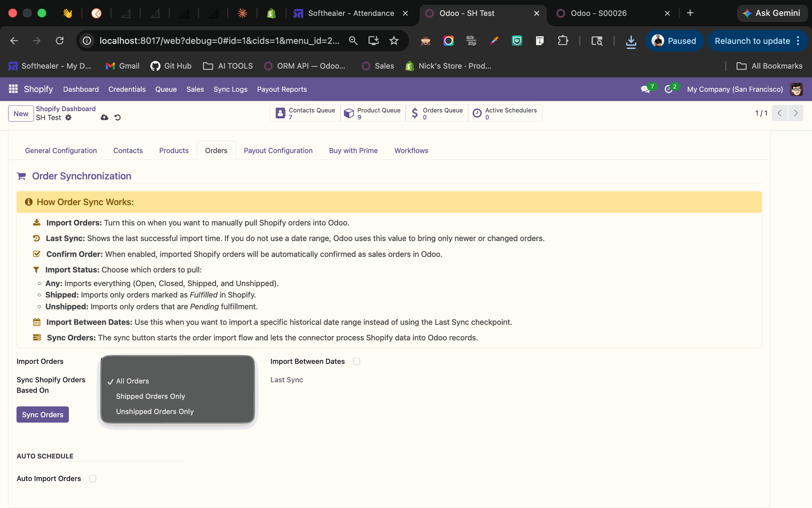Open the My Company (San Francisco) switcher

point(735,89)
